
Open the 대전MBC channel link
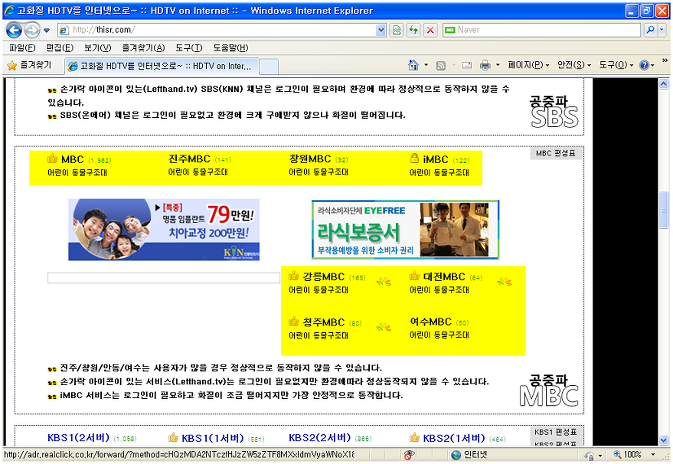pyautogui.click(x=444, y=277)
